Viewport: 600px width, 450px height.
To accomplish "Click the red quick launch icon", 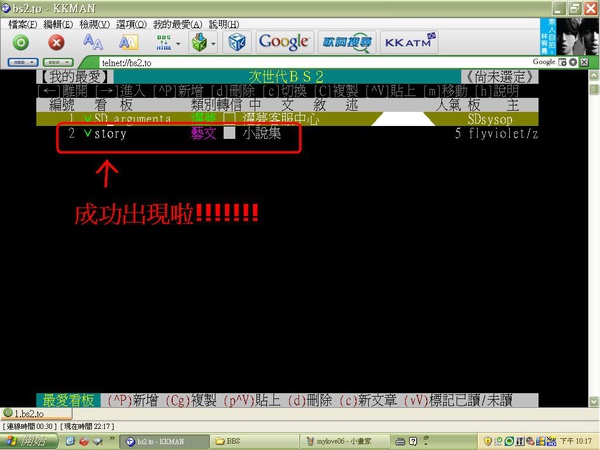I will tap(84, 441).
